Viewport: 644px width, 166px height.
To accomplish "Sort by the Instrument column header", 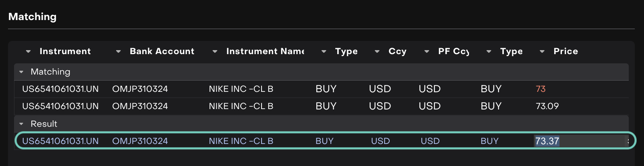I will pos(65,51).
